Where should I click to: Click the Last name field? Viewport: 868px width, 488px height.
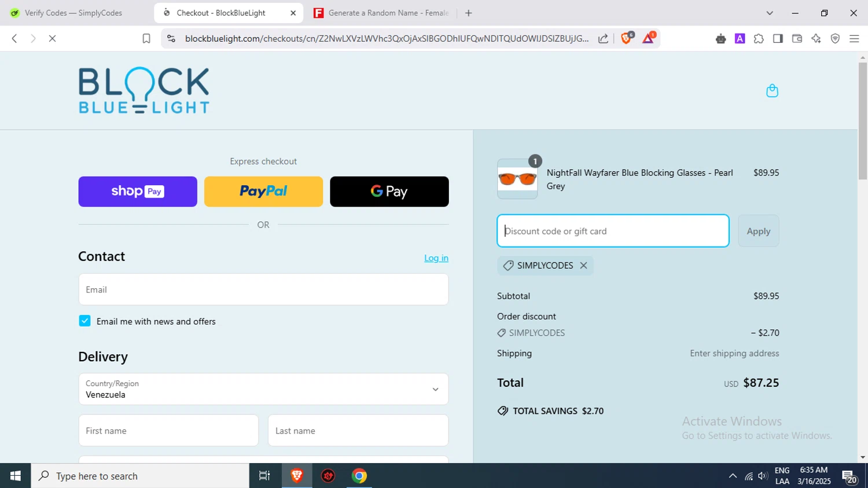tap(358, 431)
